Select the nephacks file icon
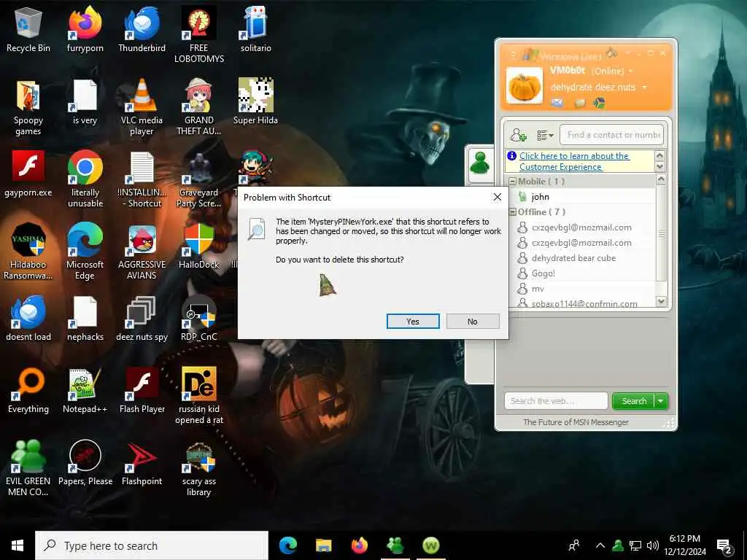Screen dimensions: 747x560 (85, 318)
